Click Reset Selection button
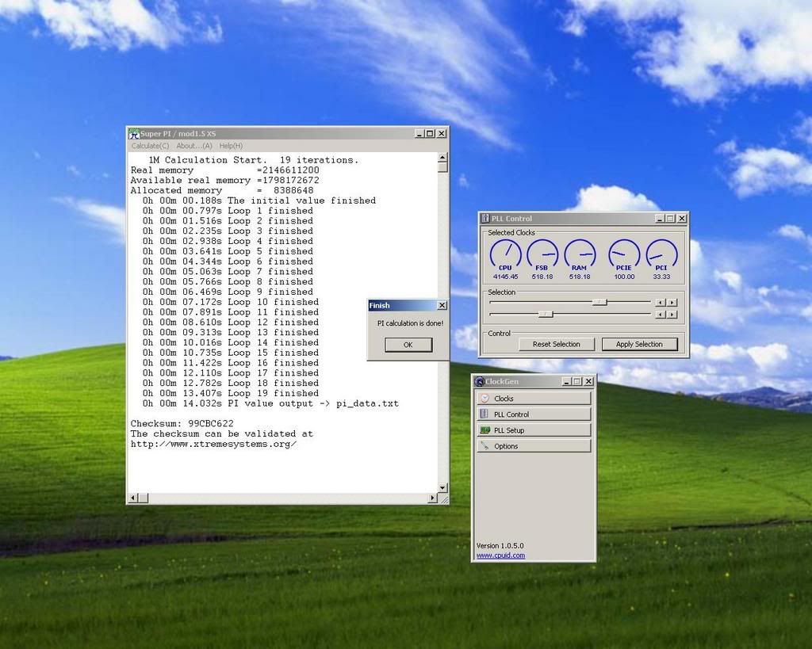Screen dimensions: 812x649 [556, 344]
